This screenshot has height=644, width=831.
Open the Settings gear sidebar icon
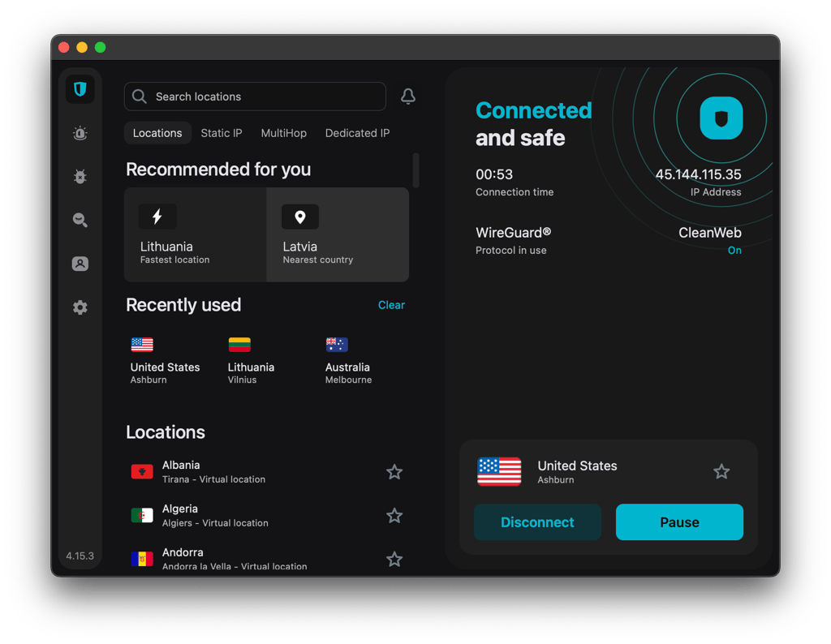coord(80,307)
